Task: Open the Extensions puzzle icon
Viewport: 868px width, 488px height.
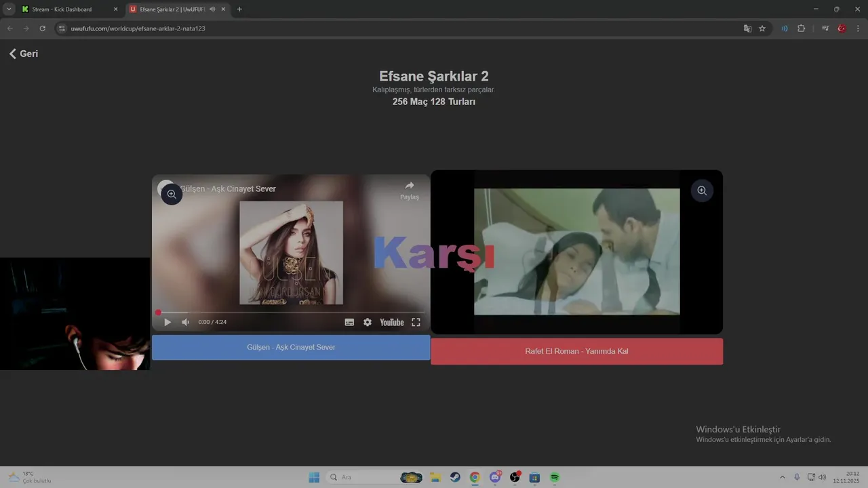Action: [801, 28]
